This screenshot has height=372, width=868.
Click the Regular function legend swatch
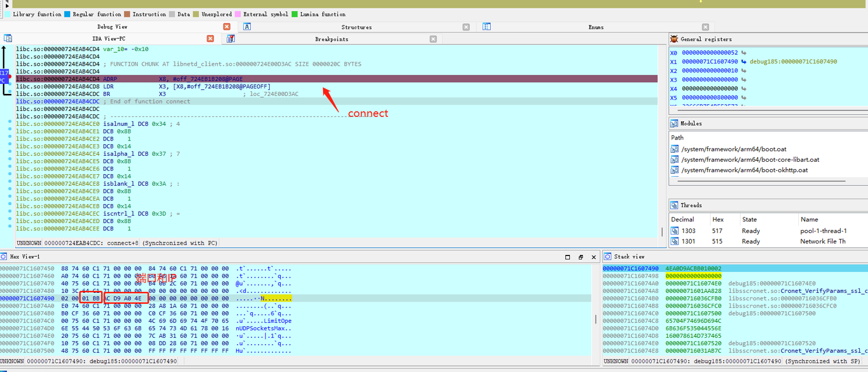[x=67, y=14]
